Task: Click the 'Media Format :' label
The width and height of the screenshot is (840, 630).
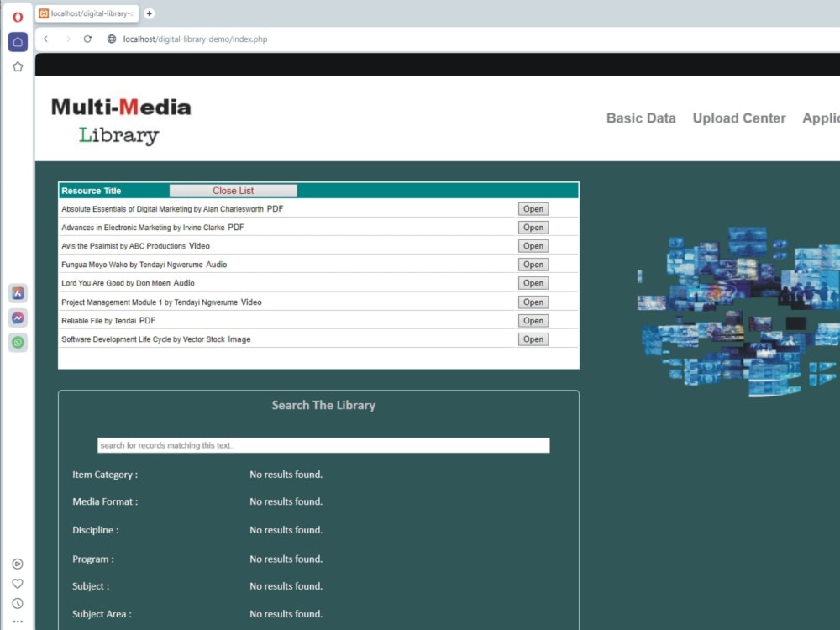Action: (x=105, y=501)
